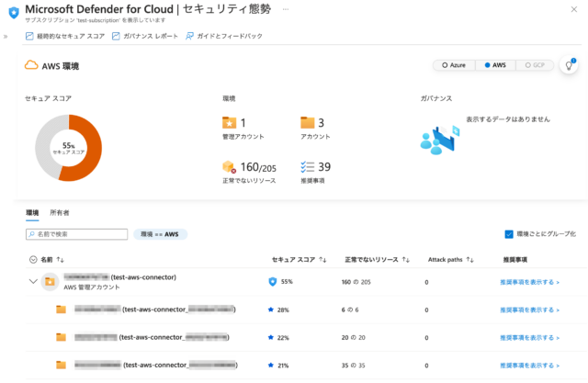
Task: Select the GCP environment option
Action: 535,65
